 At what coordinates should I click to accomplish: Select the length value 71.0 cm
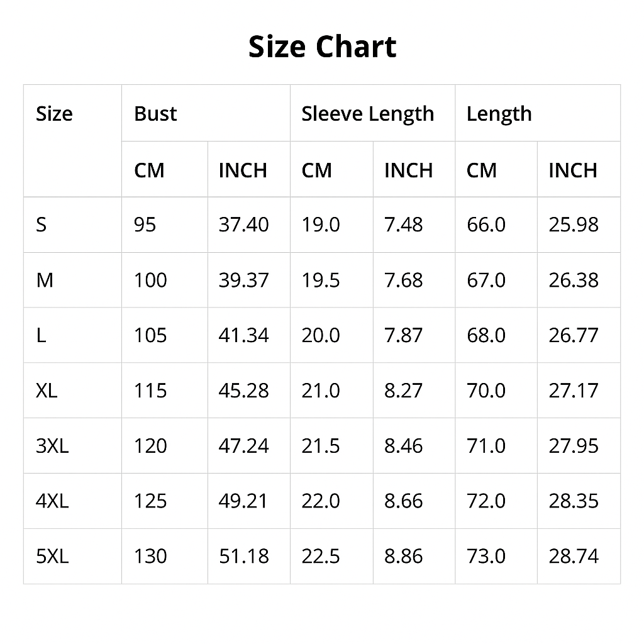tap(486, 446)
